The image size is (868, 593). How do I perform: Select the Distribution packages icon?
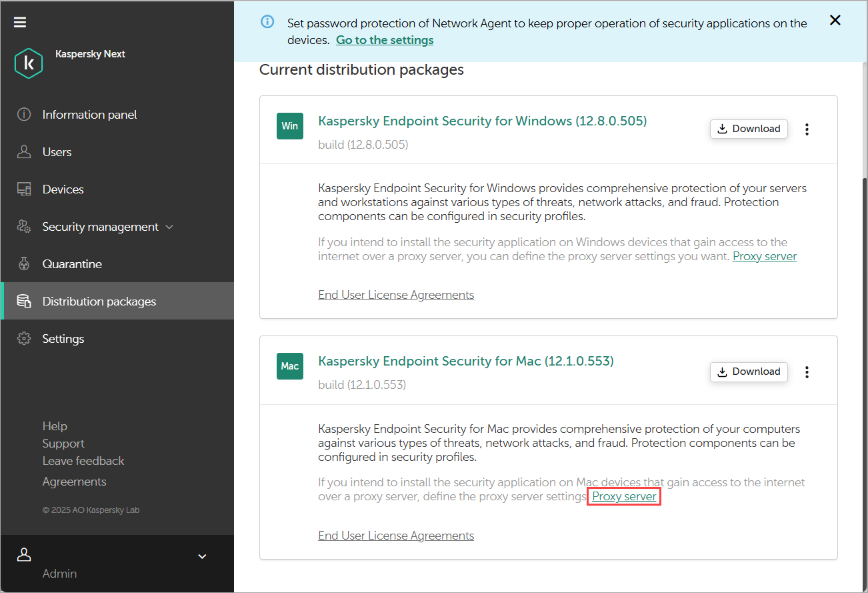point(24,301)
